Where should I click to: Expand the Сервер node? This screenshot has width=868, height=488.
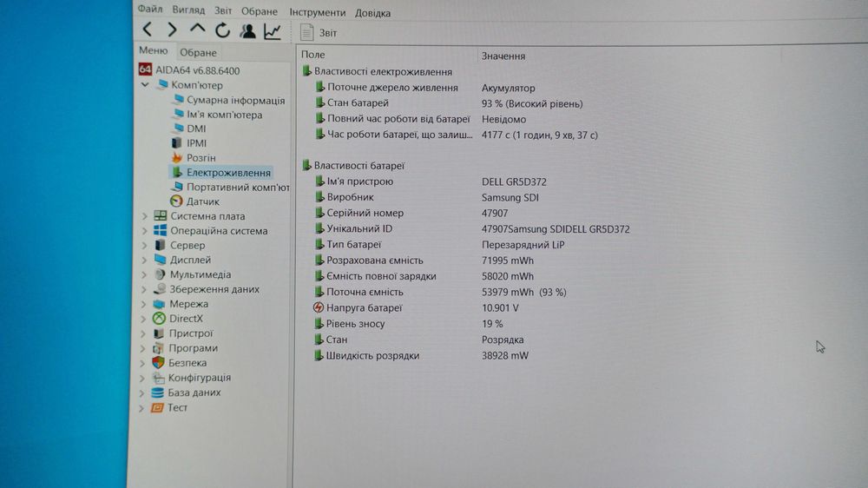(144, 245)
